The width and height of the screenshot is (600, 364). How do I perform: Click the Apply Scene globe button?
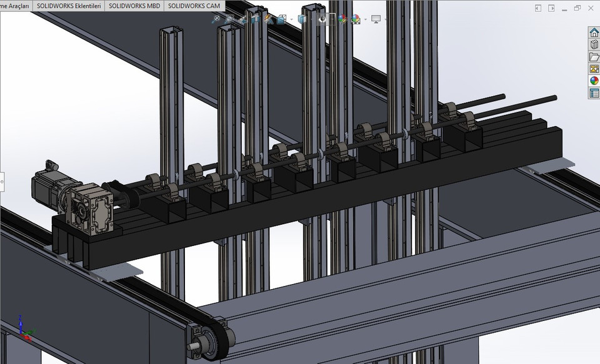click(x=356, y=19)
